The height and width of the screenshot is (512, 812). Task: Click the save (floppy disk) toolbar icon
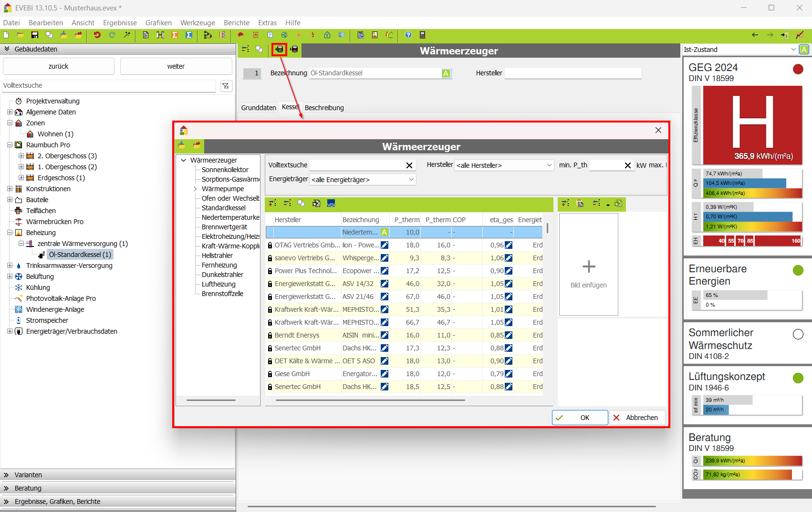pos(34,35)
